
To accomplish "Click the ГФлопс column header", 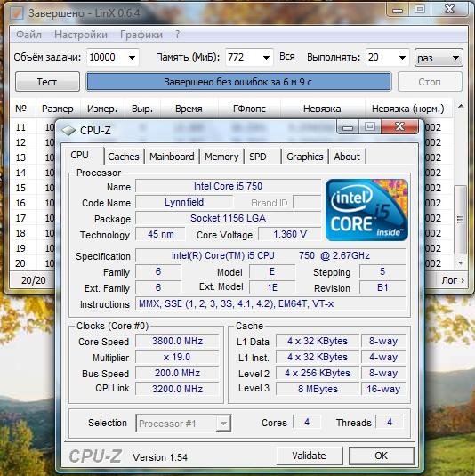I will tap(249, 109).
